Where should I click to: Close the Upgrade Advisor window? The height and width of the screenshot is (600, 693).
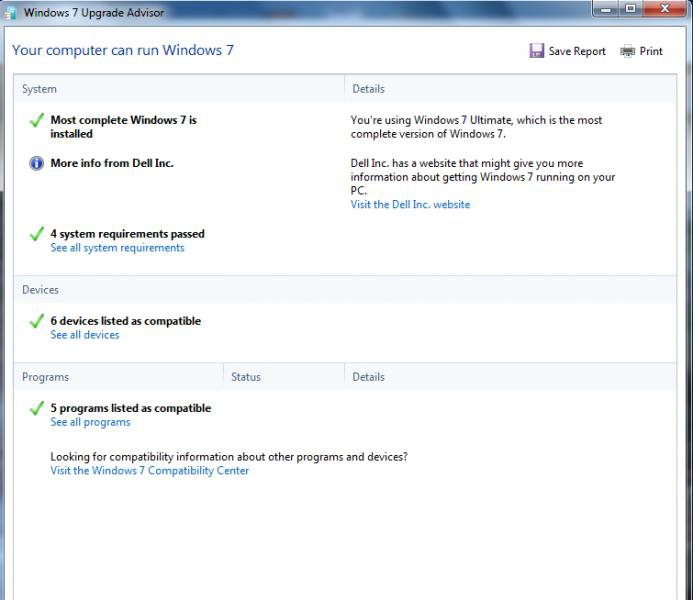(x=665, y=9)
